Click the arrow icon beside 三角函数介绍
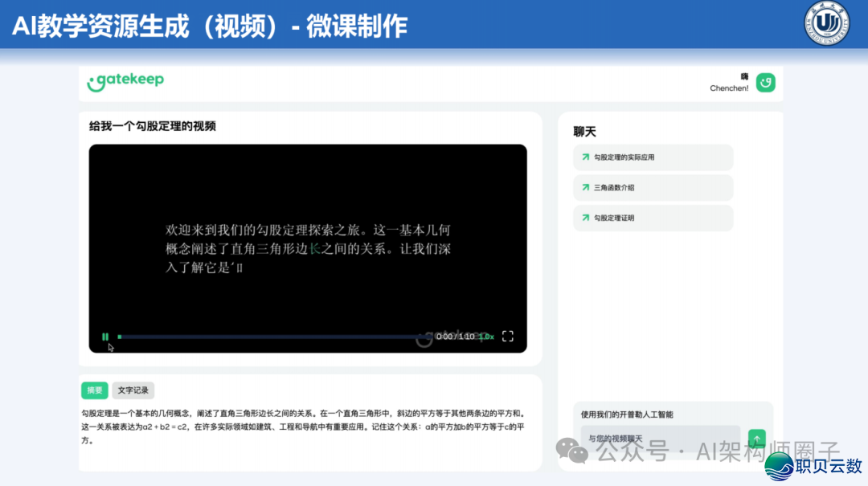 [x=586, y=187]
